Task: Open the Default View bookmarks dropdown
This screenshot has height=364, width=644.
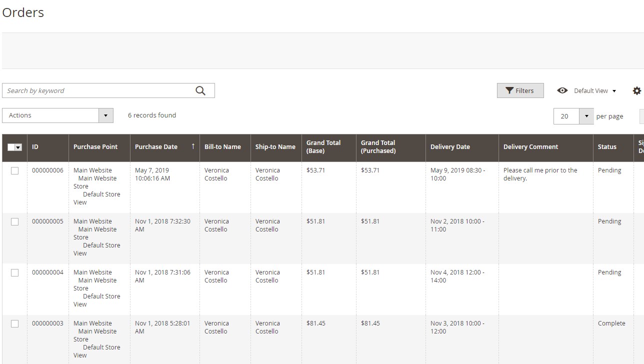Action: 595,90
